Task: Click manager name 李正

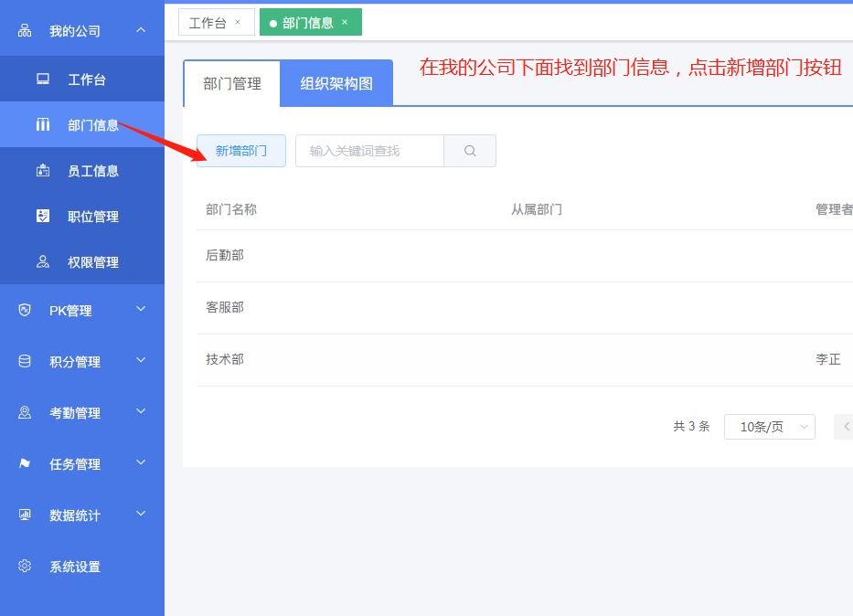Action: (x=828, y=359)
